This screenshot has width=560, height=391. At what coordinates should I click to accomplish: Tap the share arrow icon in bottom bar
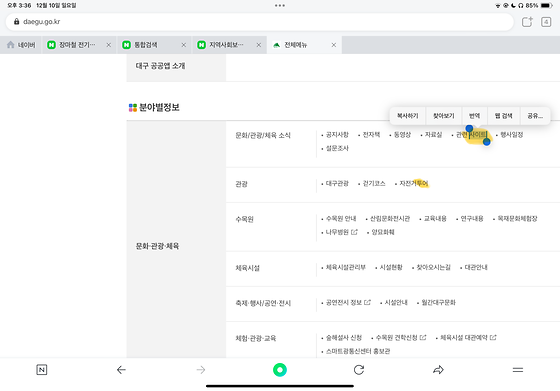tap(438, 370)
